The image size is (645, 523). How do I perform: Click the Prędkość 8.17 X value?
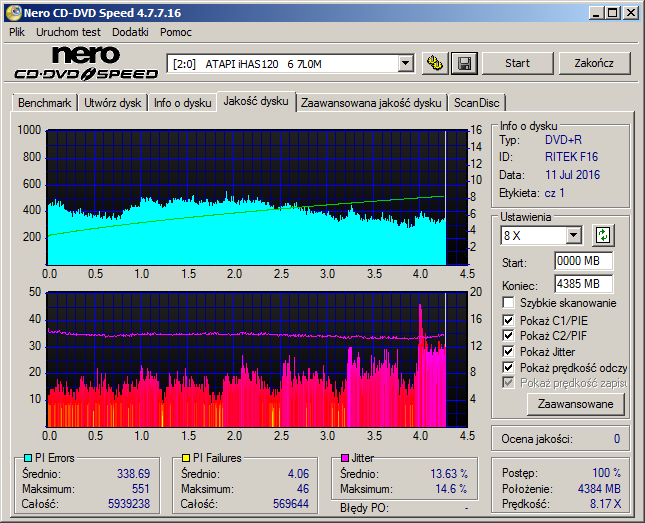tap(606, 504)
